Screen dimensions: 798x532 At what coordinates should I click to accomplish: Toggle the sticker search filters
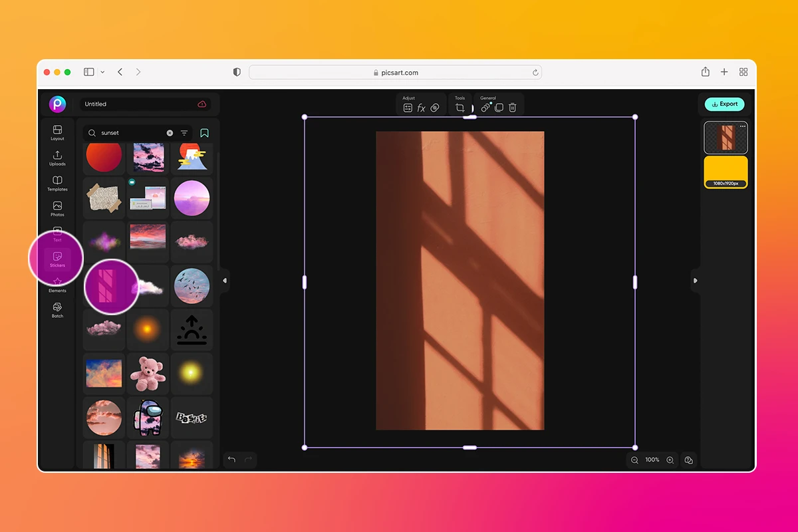tap(184, 132)
